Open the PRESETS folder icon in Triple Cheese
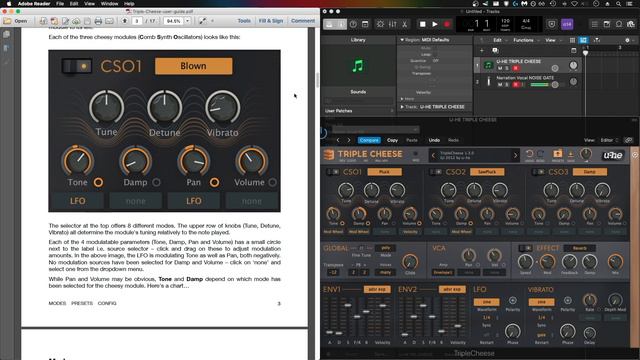 pyautogui.click(x=558, y=154)
